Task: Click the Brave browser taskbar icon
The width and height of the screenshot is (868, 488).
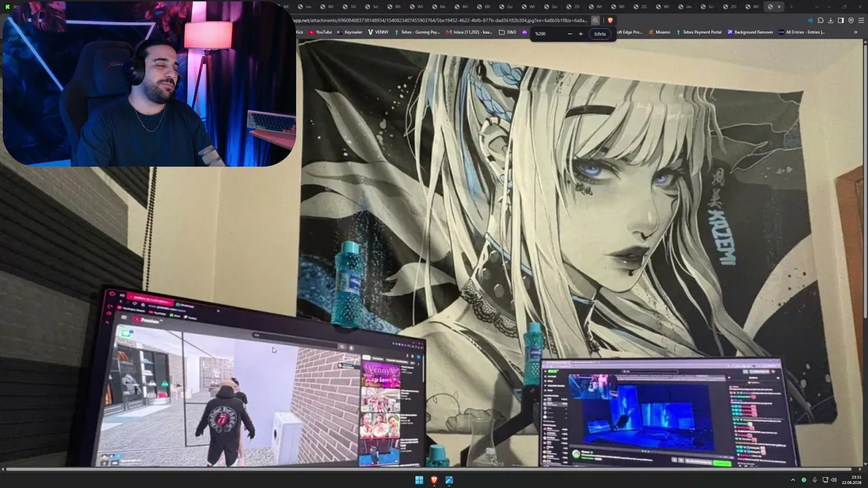Action: coord(434,481)
